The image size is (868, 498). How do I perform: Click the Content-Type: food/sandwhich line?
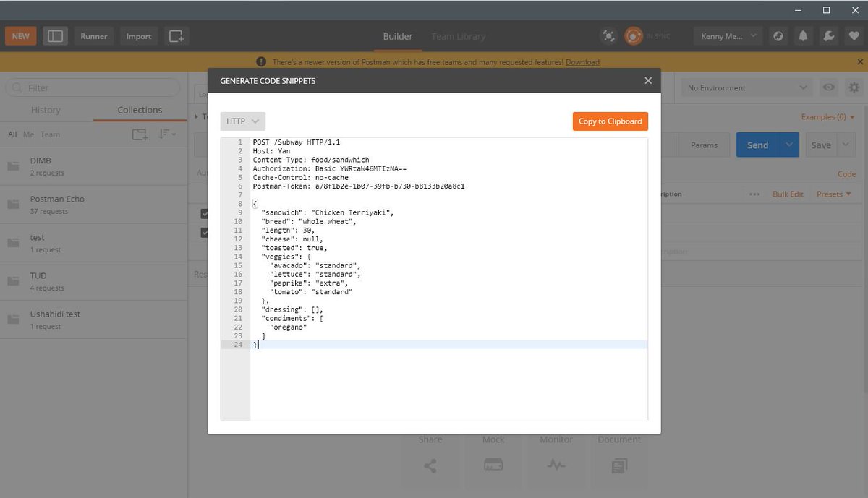coord(311,160)
